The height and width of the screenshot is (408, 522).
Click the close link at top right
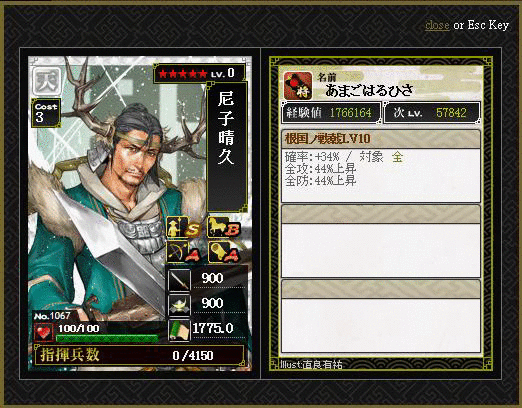click(x=437, y=25)
